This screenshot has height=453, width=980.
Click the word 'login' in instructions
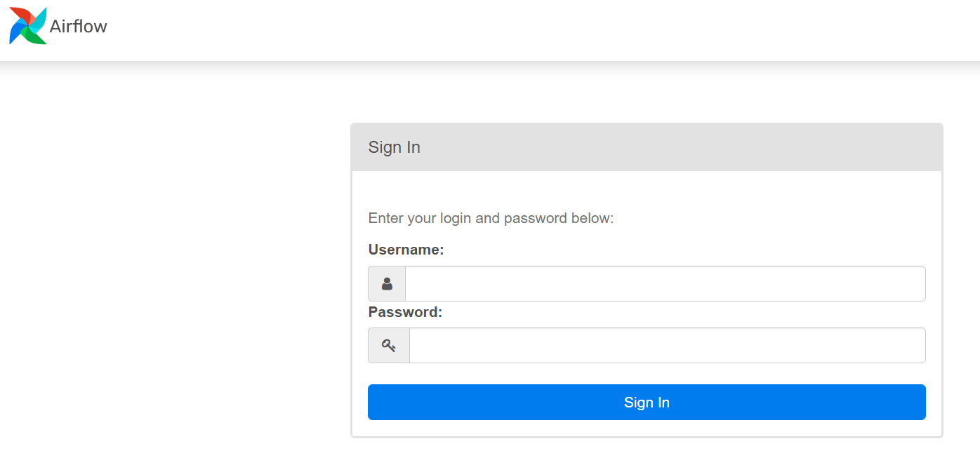456,218
